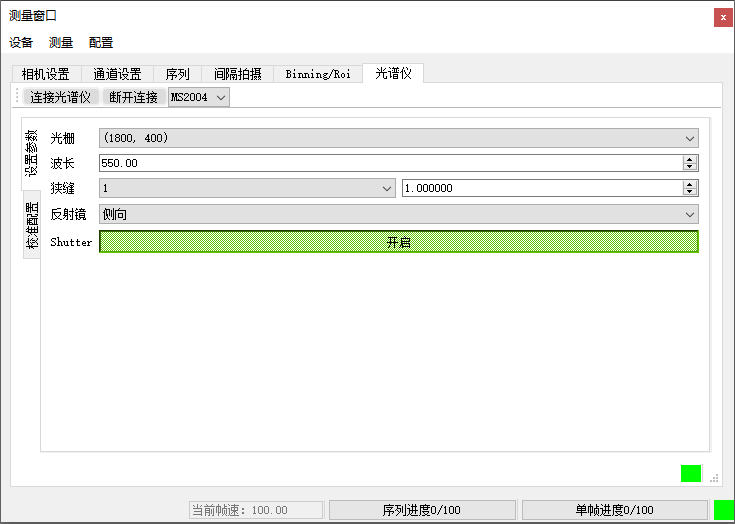Click the 序列进度 progress bar
The image size is (735, 524).
pyautogui.click(x=422, y=510)
